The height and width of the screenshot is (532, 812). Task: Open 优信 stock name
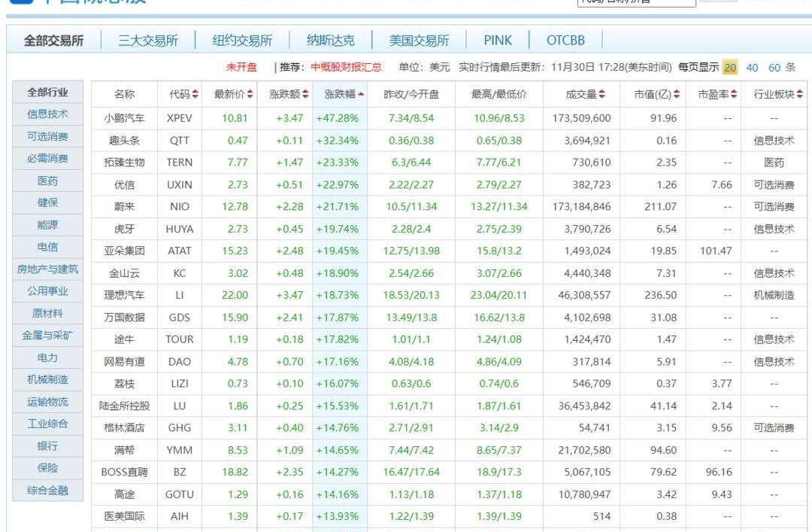click(124, 184)
